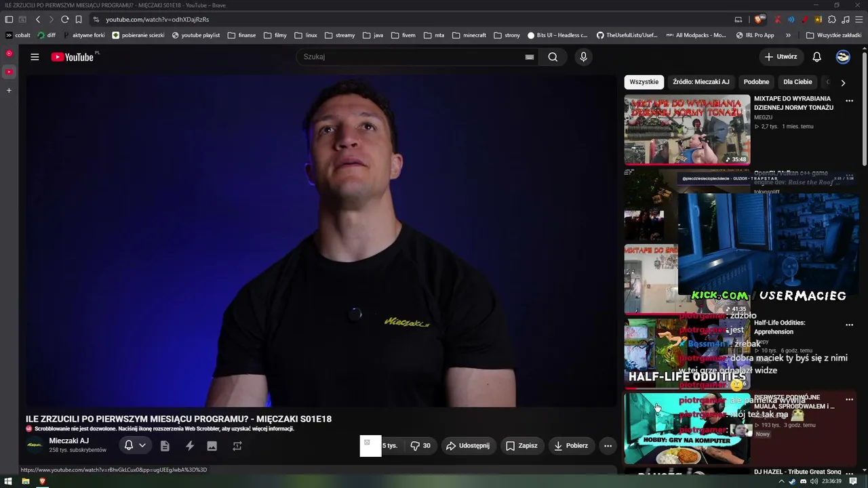Show hidden system tray icons
The height and width of the screenshot is (488, 868).
781,481
